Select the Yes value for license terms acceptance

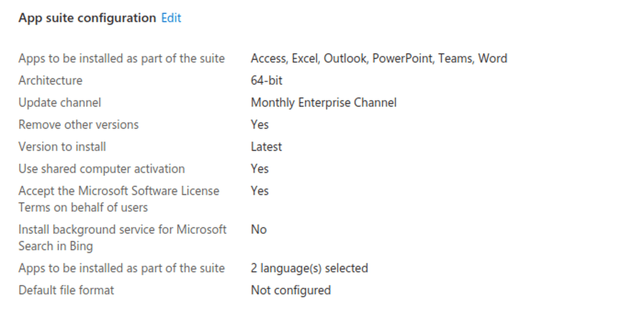[260, 191]
